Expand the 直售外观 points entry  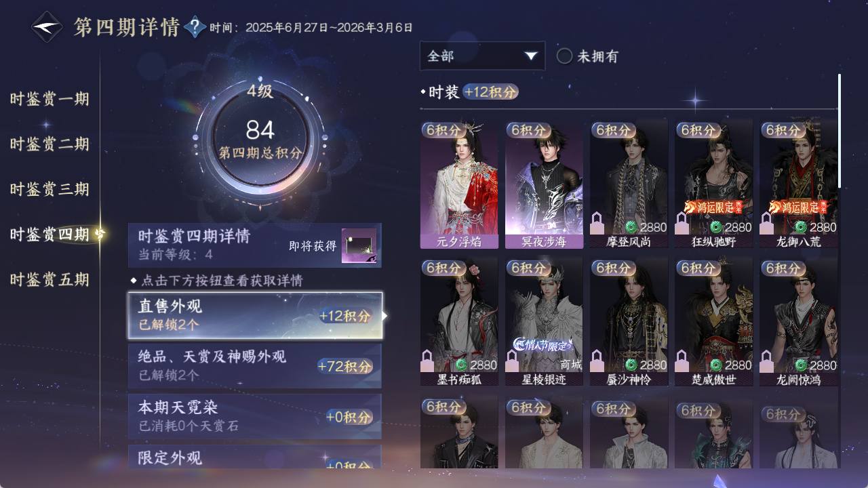click(255, 315)
